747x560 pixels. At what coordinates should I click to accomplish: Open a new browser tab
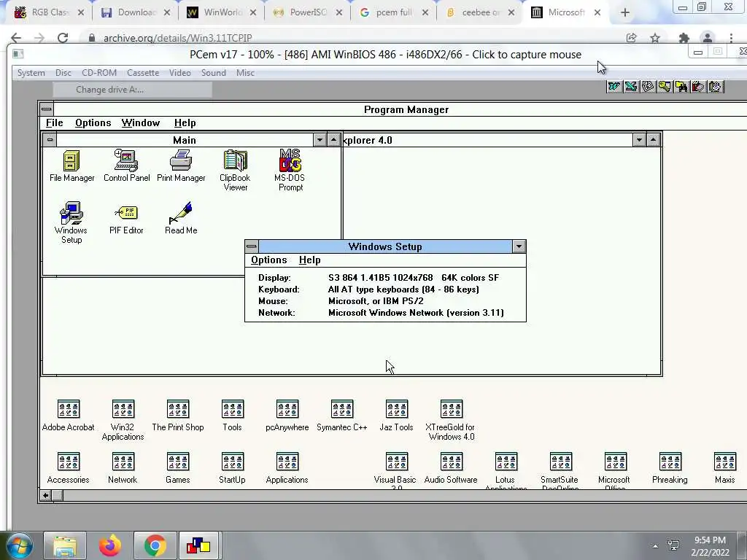tap(625, 13)
